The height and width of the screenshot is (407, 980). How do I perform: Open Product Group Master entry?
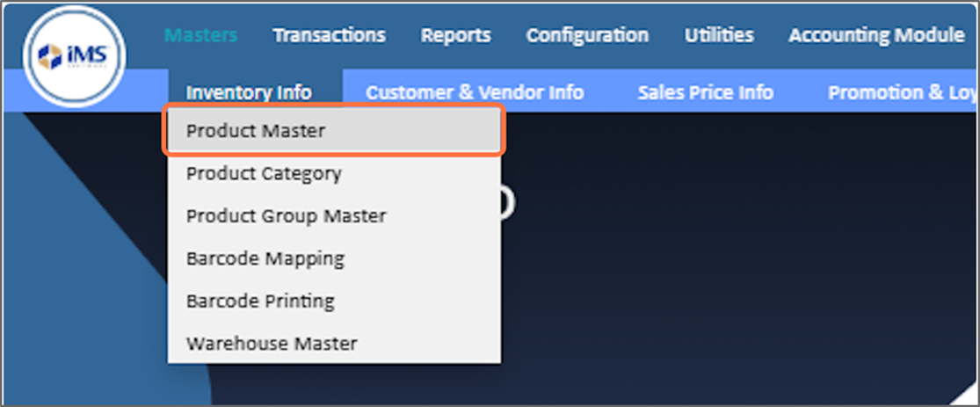[286, 215]
